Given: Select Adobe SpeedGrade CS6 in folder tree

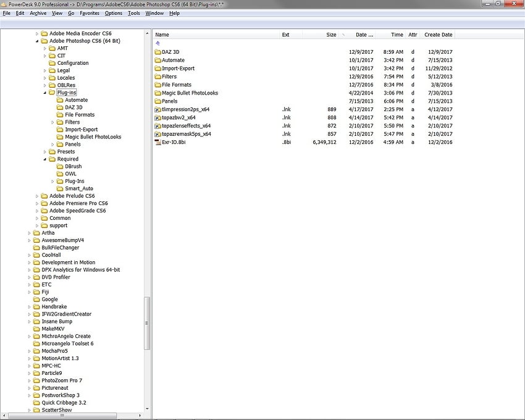Looking at the screenshot, I should (77, 211).
